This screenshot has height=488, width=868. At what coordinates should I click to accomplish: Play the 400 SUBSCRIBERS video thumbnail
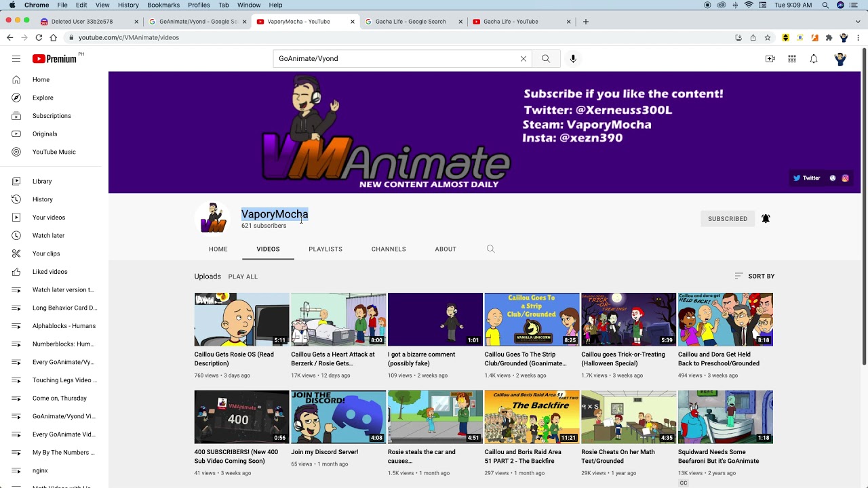(242, 417)
